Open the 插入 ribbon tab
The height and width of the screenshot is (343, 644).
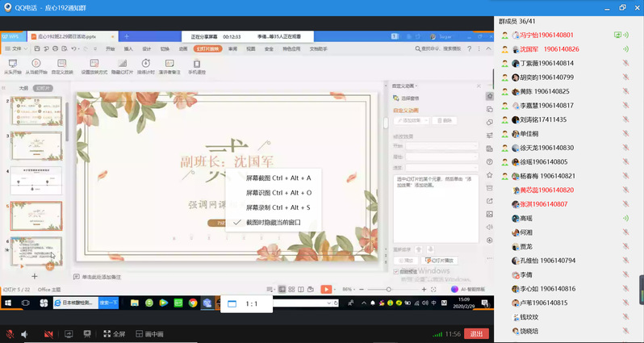(128, 48)
